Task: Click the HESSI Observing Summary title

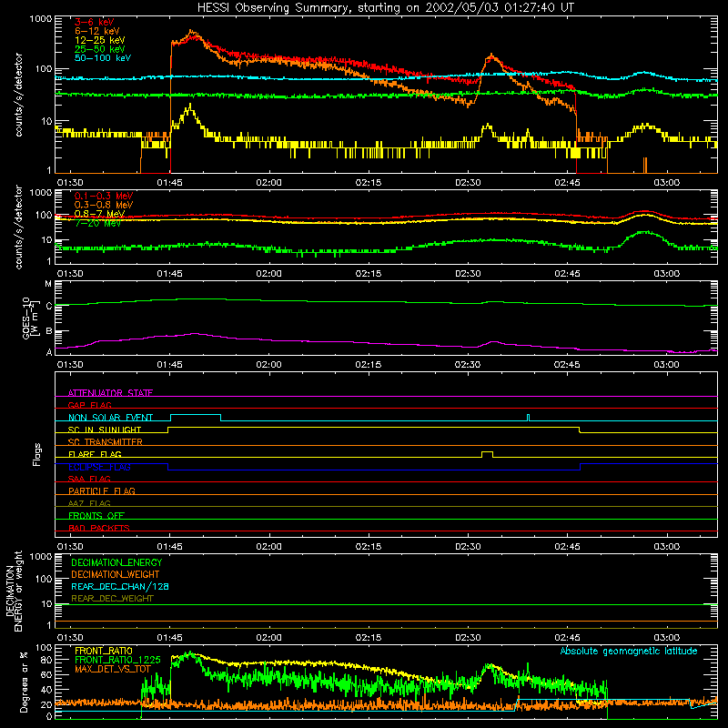Action: [x=386, y=8]
